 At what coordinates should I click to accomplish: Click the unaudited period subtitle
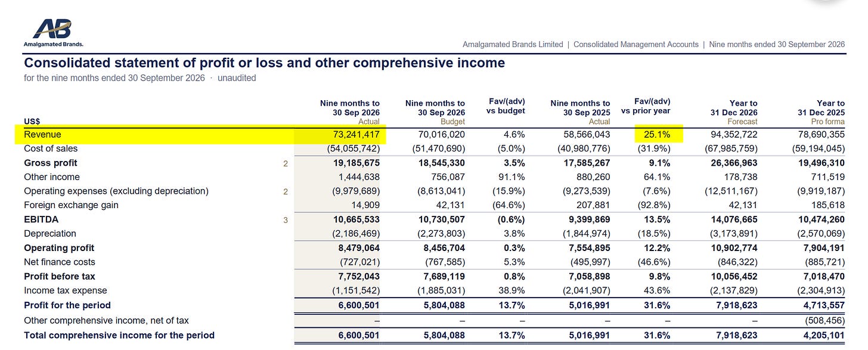pyautogui.click(x=140, y=78)
